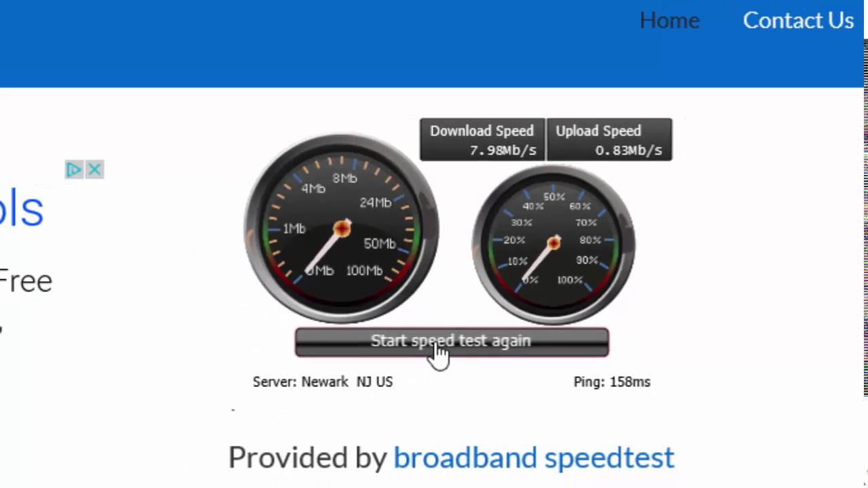Screen dimensions: 868x488
Task: Click the Ping: 158ms readout
Action: tap(612, 382)
